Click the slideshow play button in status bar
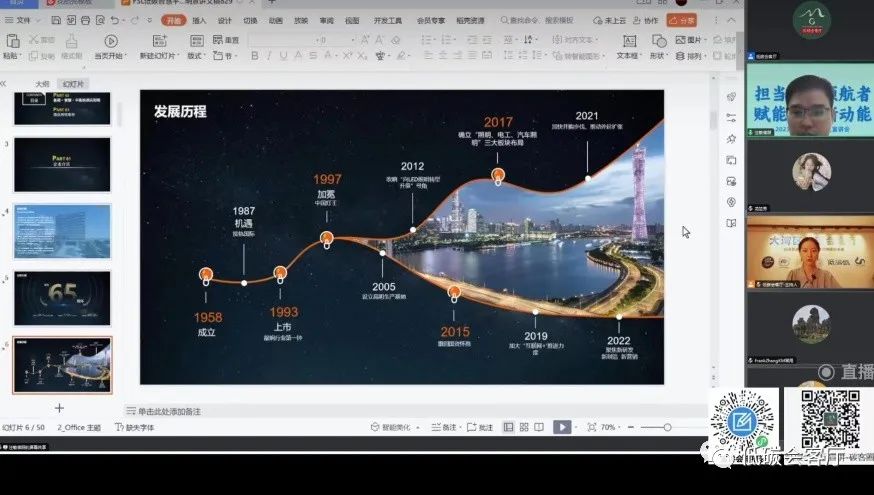The width and height of the screenshot is (874, 495). 562,427
